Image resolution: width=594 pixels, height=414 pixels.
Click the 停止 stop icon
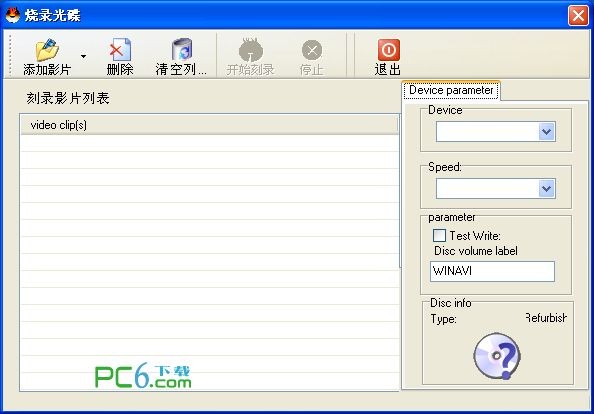point(312,50)
